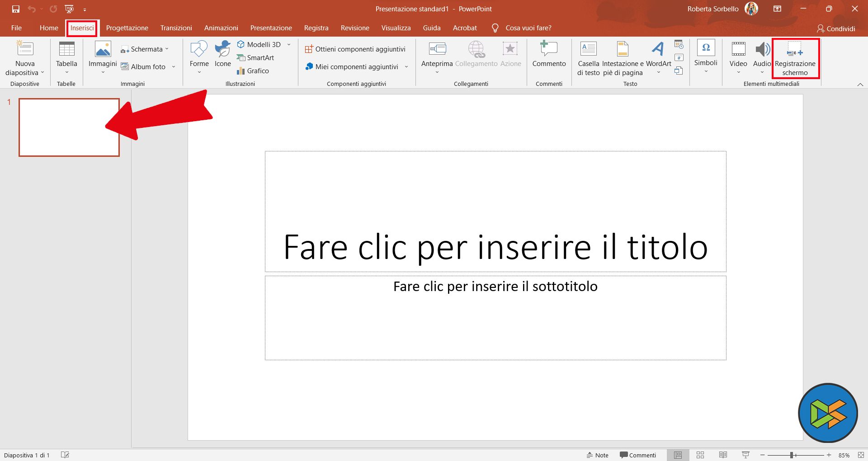The height and width of the screenshot is (461, 868).
Task: Click the Intestazione e piè di pagina icon
Action: click(x=623, y=49)
